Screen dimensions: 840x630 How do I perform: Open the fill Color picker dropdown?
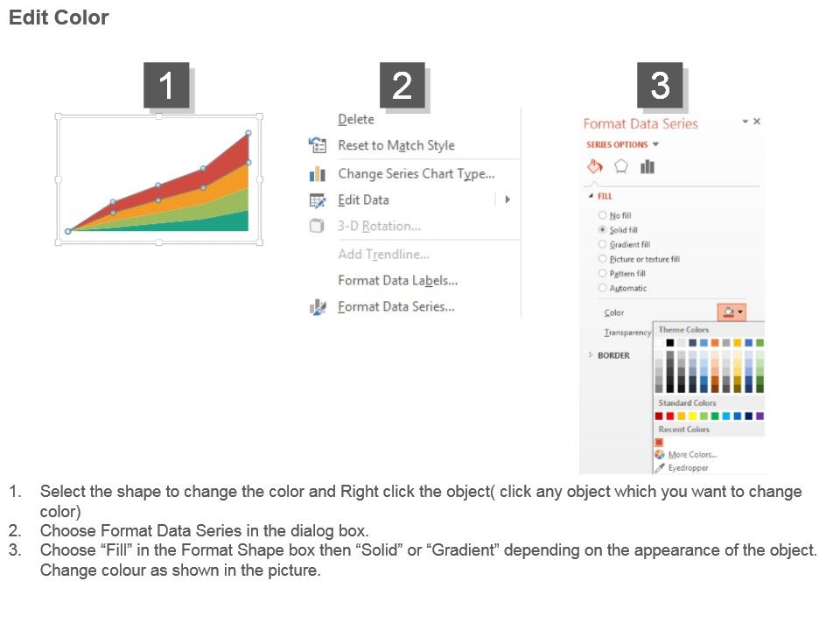(x=732, y=312)
